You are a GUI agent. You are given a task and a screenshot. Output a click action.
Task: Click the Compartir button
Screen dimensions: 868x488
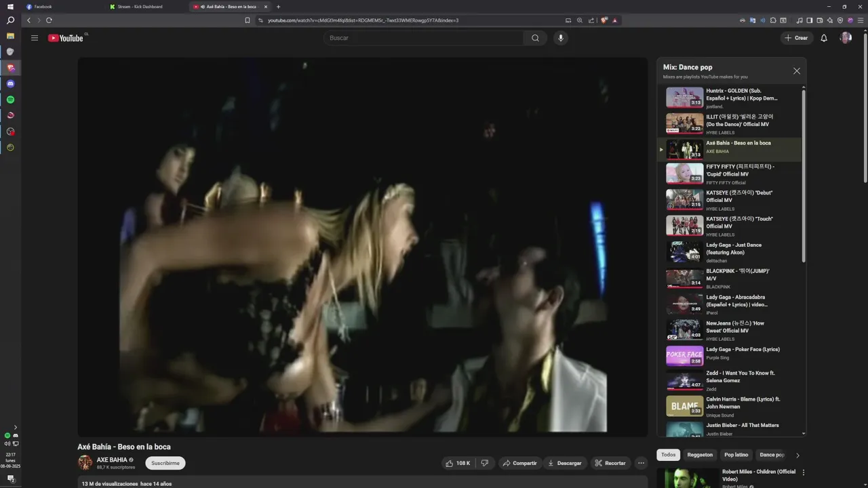click(x=520, y=463)
